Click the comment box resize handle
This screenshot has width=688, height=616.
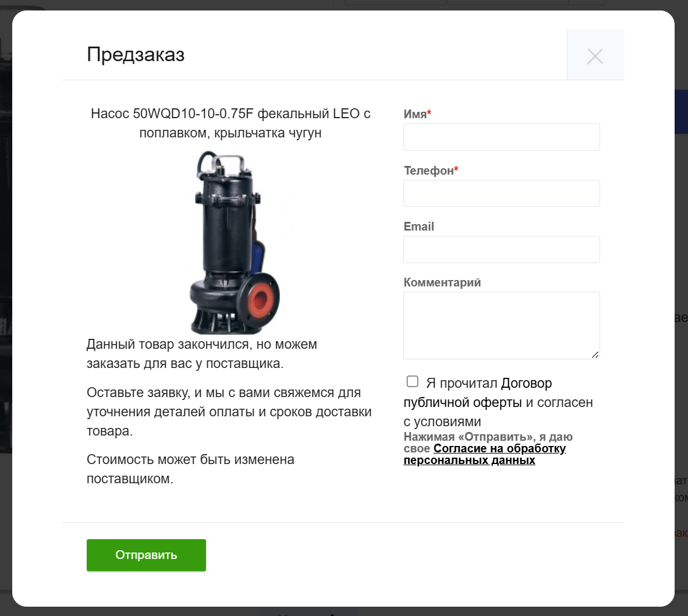(x=595, y=355)
